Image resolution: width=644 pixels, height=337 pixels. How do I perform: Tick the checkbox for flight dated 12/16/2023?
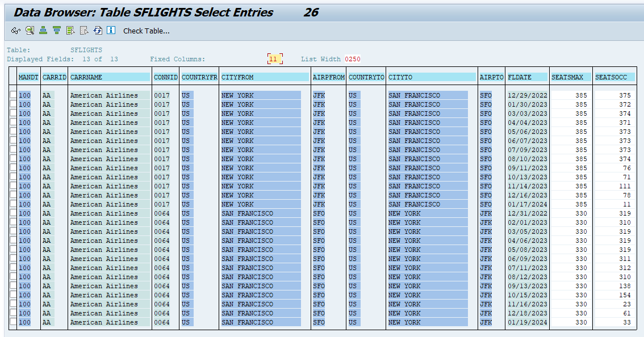pyautogui.click(x=13, y=195)
